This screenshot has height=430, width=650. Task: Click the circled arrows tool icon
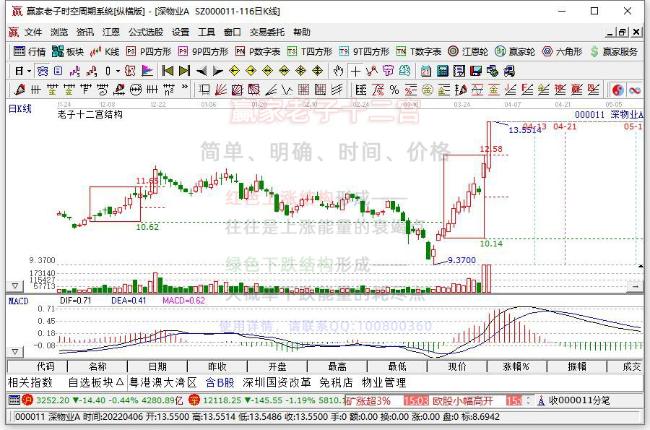point(136,90)
